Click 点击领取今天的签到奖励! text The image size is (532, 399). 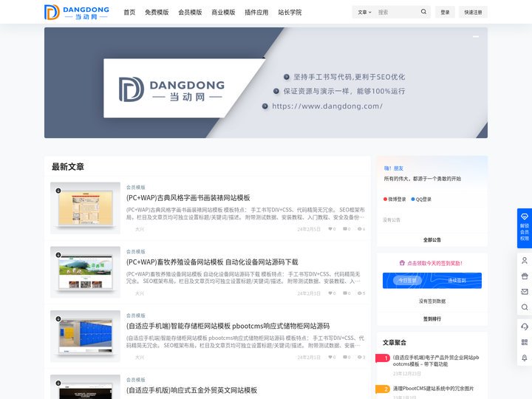[434, 263]
